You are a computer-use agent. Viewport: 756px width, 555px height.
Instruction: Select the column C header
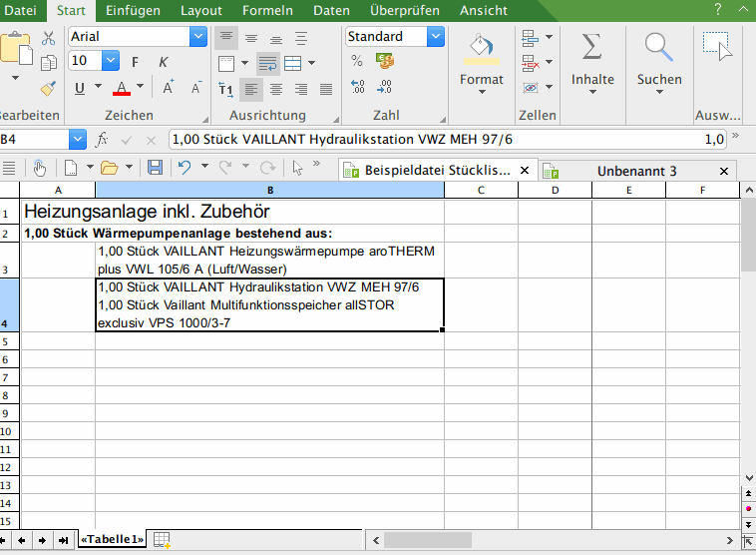(481, 190)
